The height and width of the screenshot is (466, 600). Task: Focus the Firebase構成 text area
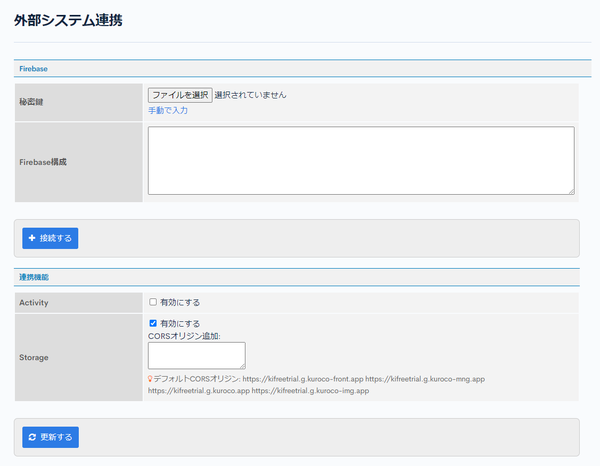(361, 161)
